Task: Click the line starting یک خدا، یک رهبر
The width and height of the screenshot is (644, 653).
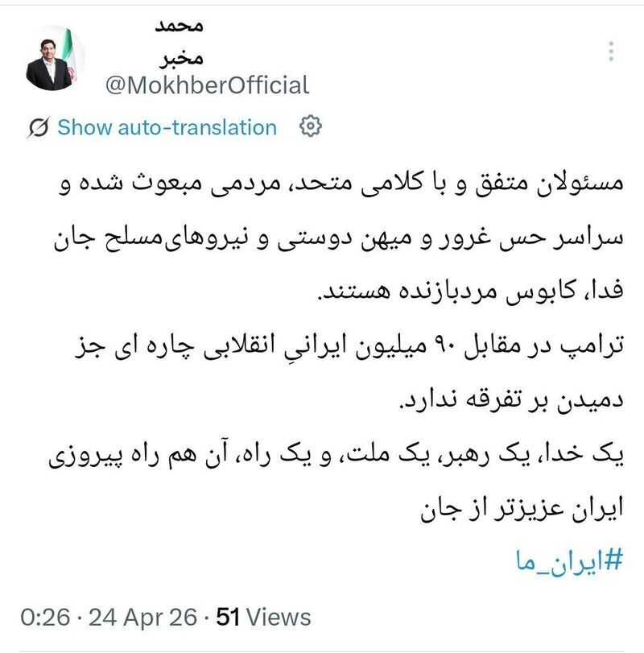Action: 336,455
